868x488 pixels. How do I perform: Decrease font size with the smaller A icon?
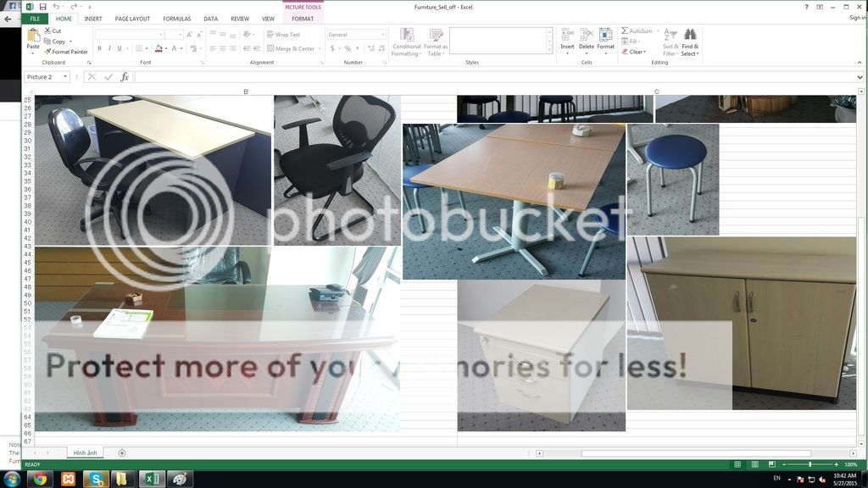click(x=199, y=34)
